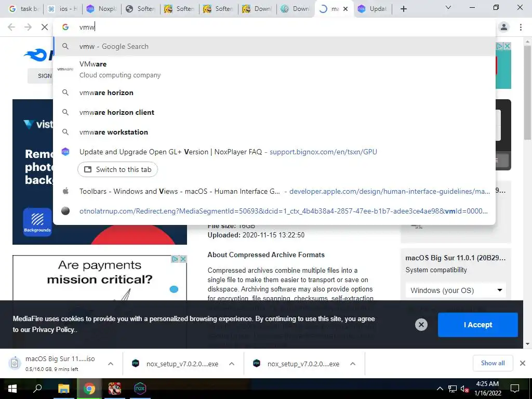
Task: Click the Nox icon beside NoxPlayer FAQ suggestion
Action: [65, 152]
